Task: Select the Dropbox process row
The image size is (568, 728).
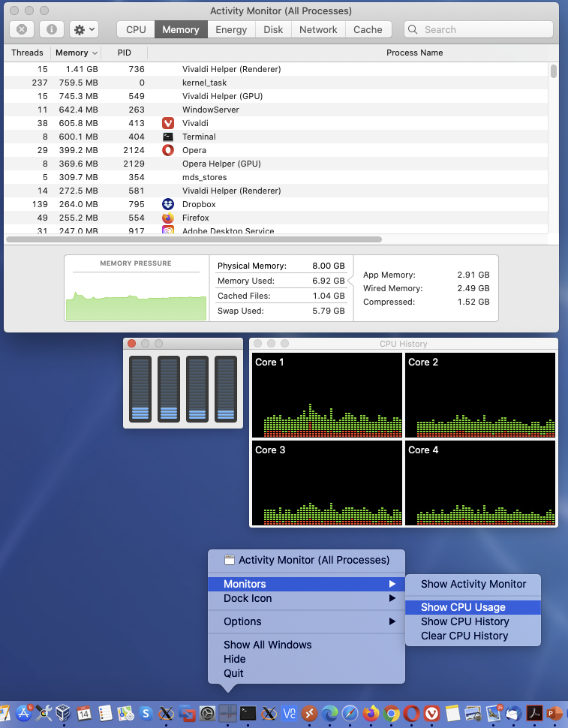Action: [x=199, y=204]
